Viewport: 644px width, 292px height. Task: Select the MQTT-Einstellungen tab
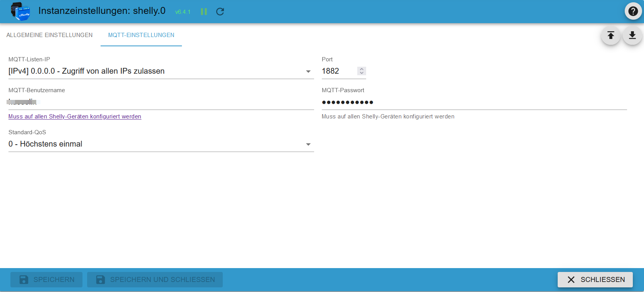pos(141,35)
